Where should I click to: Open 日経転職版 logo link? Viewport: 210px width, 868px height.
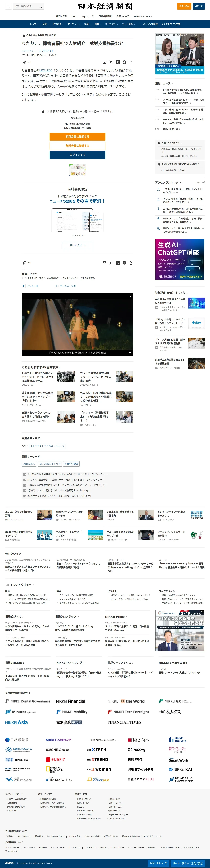pos(17,740)
